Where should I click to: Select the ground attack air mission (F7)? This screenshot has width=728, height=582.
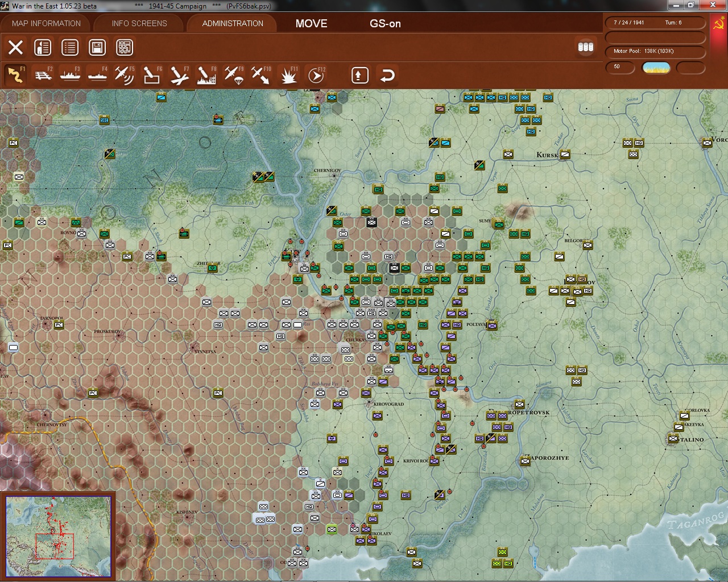(178, 74)
